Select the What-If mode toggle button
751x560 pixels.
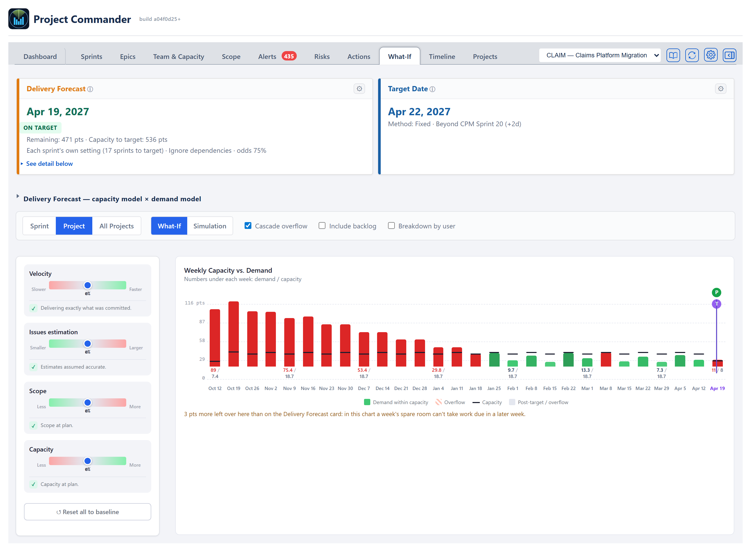click(x=169, y=226)
